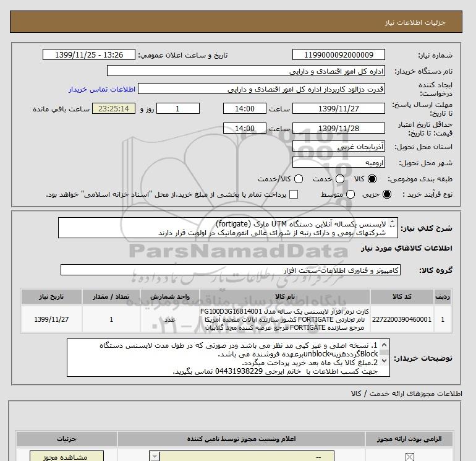Click the نام کالا column header

click(285, 296)
